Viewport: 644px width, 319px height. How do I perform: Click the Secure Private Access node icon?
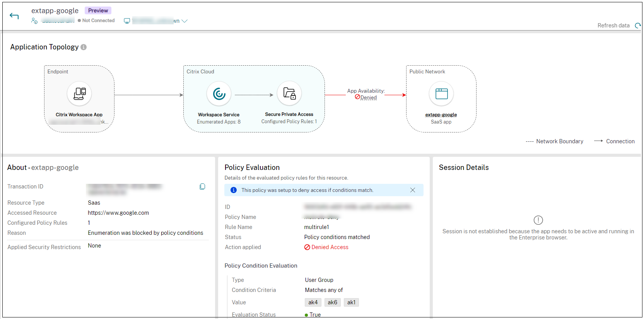click(289, 93)
